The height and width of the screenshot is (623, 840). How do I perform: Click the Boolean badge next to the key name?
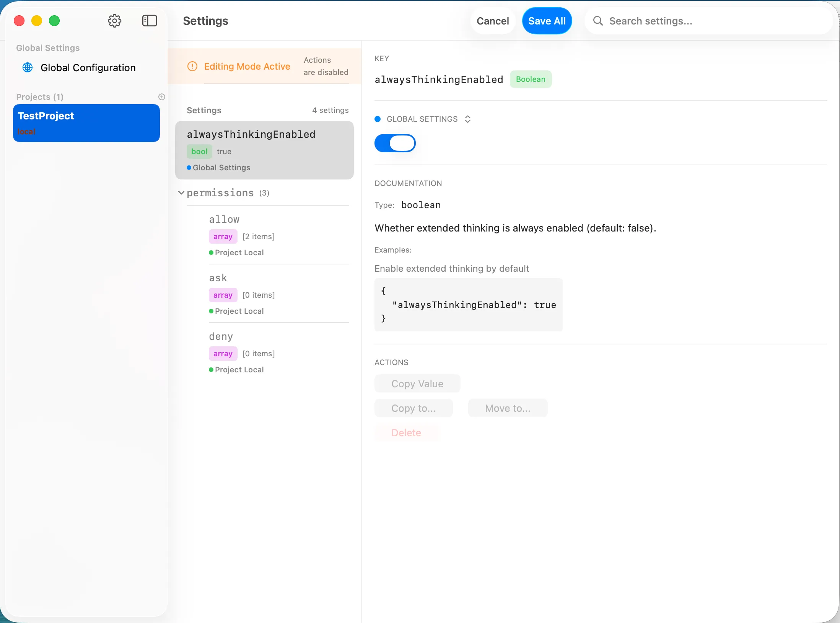531,79
